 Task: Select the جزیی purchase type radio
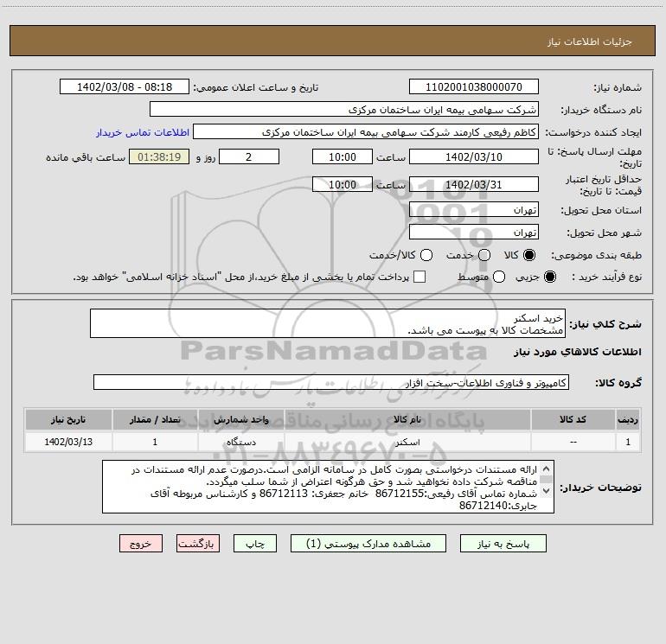(549, 277)
